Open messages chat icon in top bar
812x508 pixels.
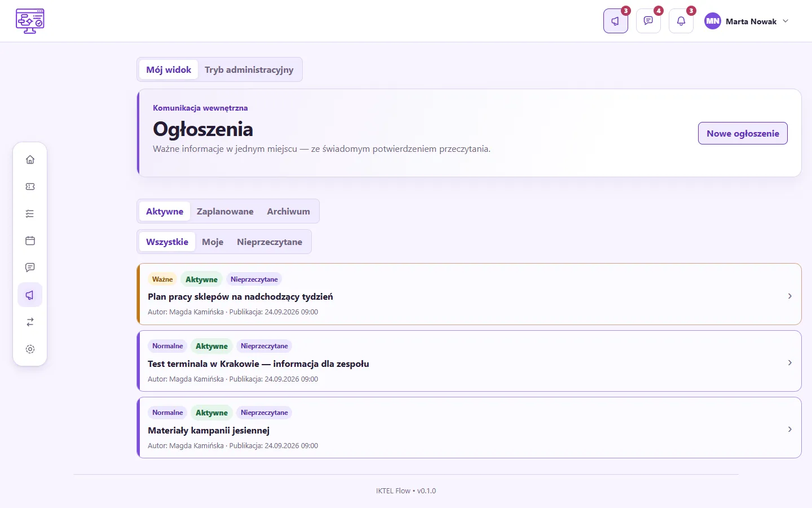pos(648,21)
